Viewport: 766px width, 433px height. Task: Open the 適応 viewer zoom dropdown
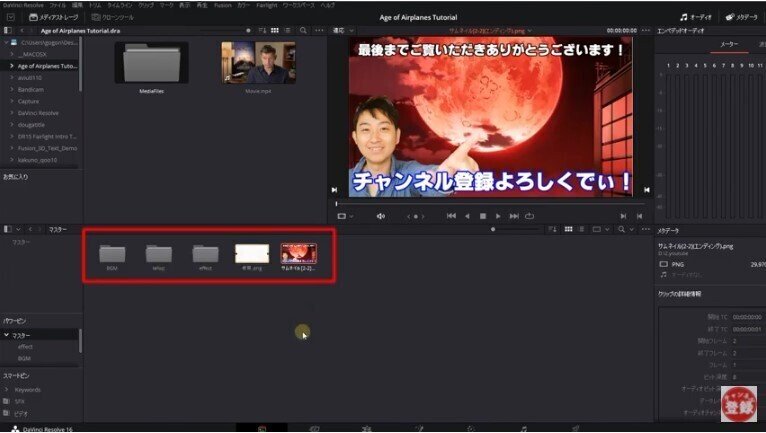(343, 30)
